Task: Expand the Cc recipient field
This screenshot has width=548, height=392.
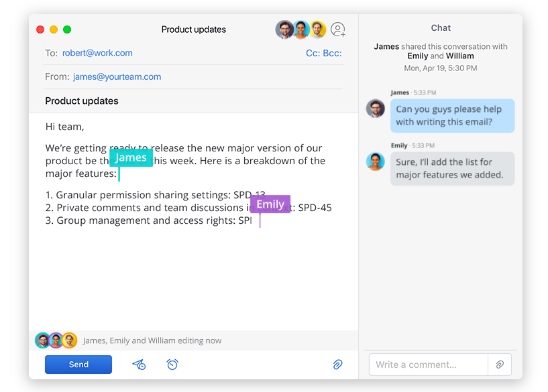Action: click(x=311, y=52)
